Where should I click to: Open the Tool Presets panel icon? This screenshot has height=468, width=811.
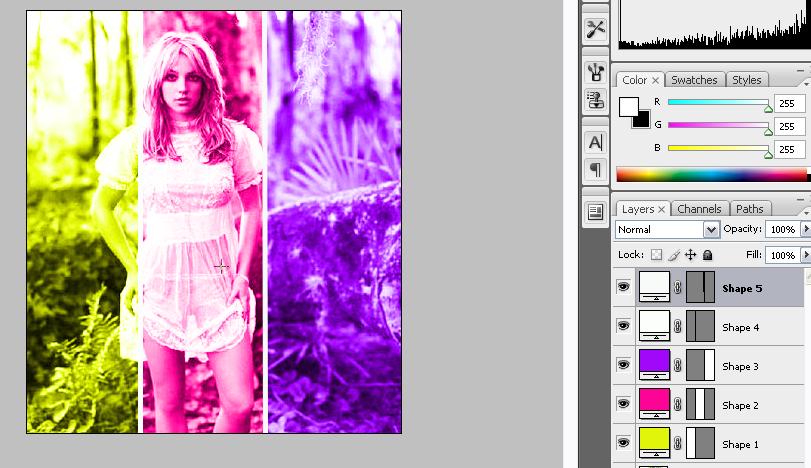pos(596,29)
